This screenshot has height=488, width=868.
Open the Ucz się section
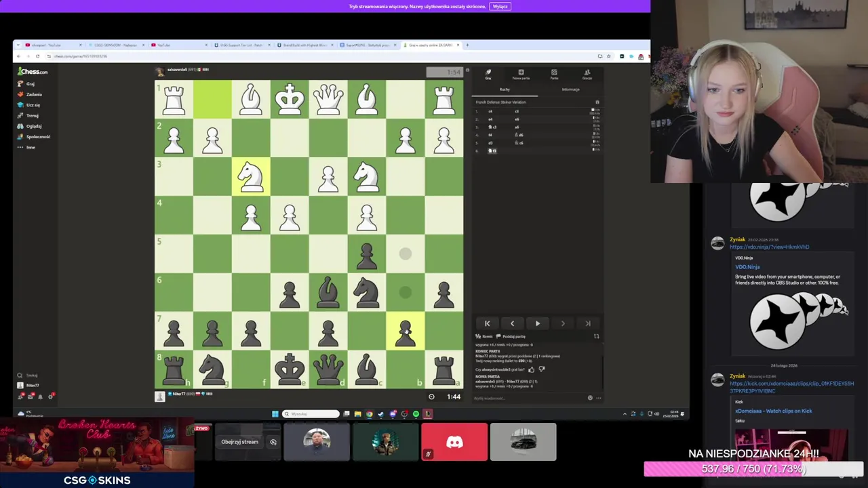pos(29,105)
